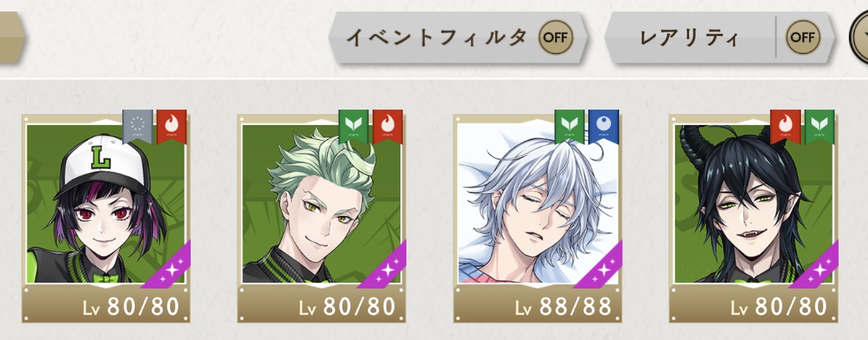868x340 pixels.
Task: Open the イベントフィルタ filter label
Action: tap(437, 38)
